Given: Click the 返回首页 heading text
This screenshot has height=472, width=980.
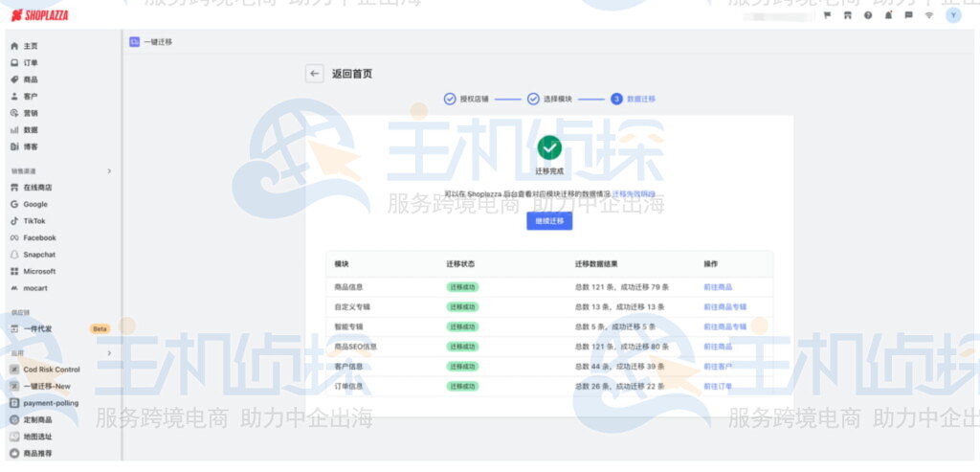Looking at the screenshot, I should 352,74.
